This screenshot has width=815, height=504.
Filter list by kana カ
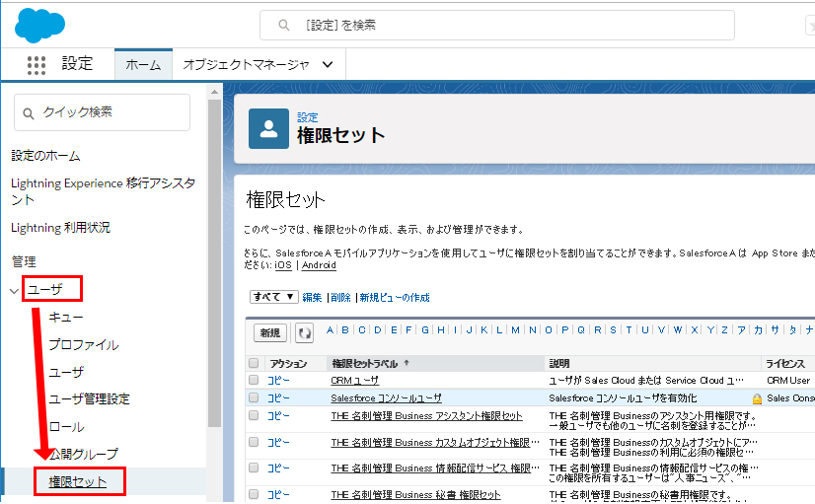tap(759, 330)
